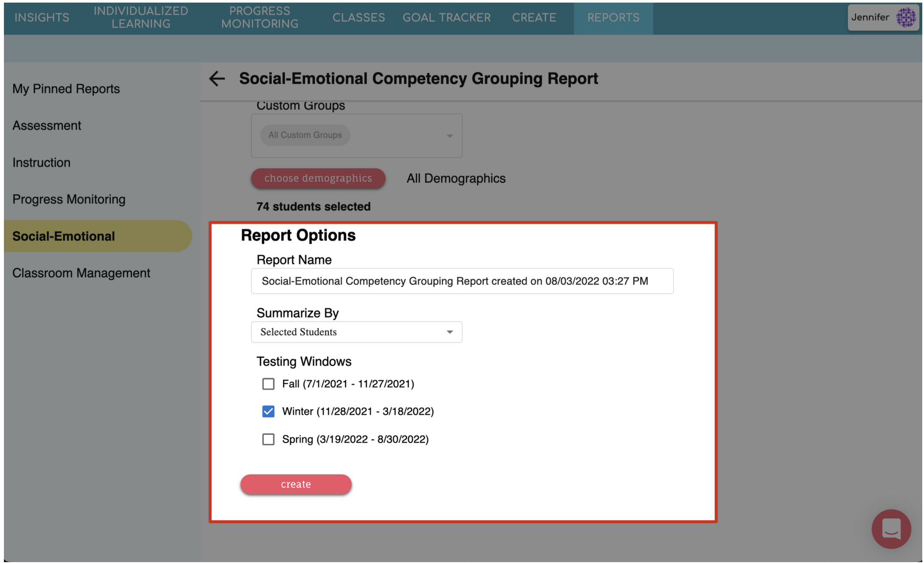Select the Insights navigation item
Viewport: 924px width, 563px height.
pos(41,17)
